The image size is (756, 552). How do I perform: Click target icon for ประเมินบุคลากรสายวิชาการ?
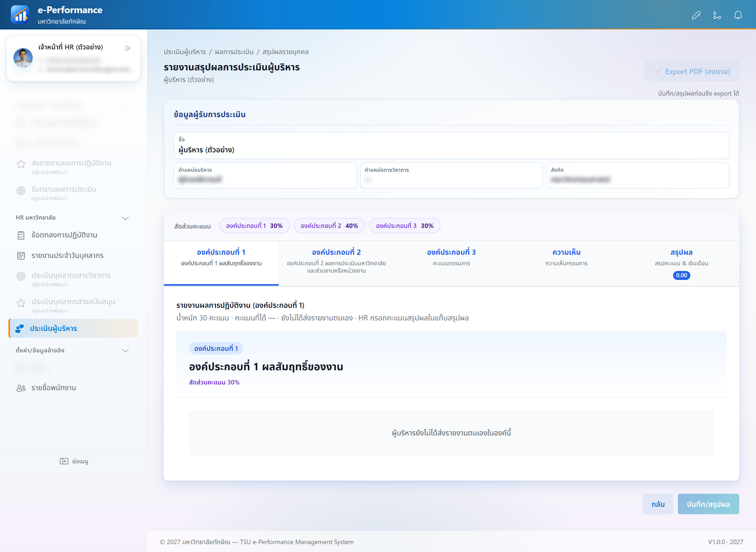21,276
